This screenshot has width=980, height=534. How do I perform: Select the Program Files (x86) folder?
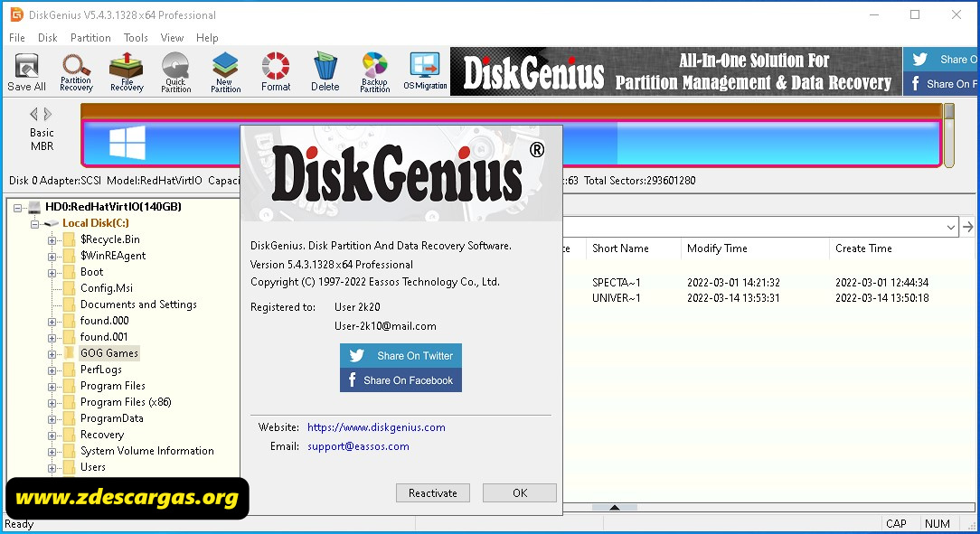(x=126, y=401)
